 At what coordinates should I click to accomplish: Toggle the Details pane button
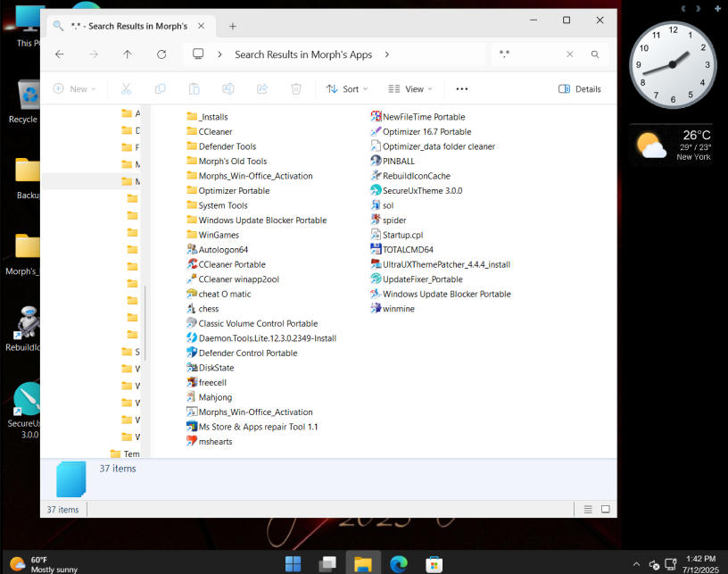tap(579, 88)
